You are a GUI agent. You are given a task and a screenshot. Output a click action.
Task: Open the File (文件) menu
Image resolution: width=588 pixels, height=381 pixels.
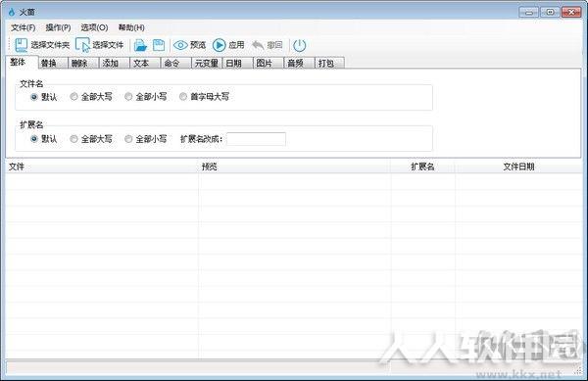(x=23, y=27)
